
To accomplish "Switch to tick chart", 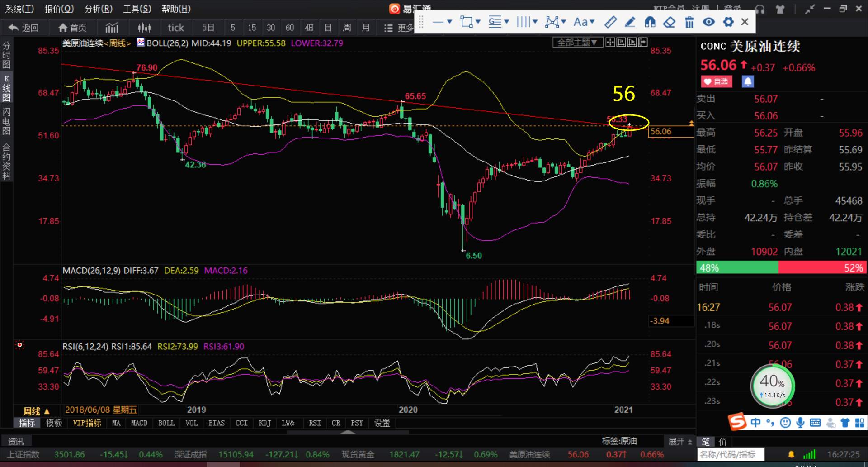I will click(176, 28).
